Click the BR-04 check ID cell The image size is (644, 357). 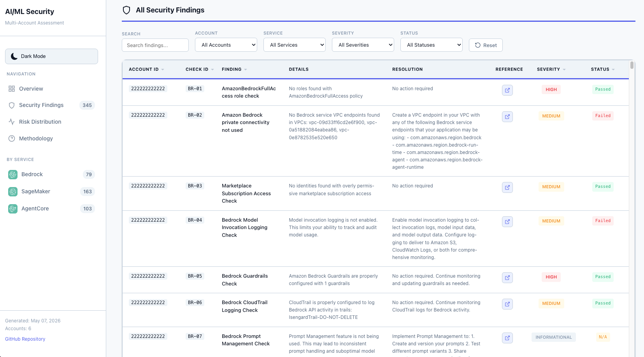coord(195,220)
